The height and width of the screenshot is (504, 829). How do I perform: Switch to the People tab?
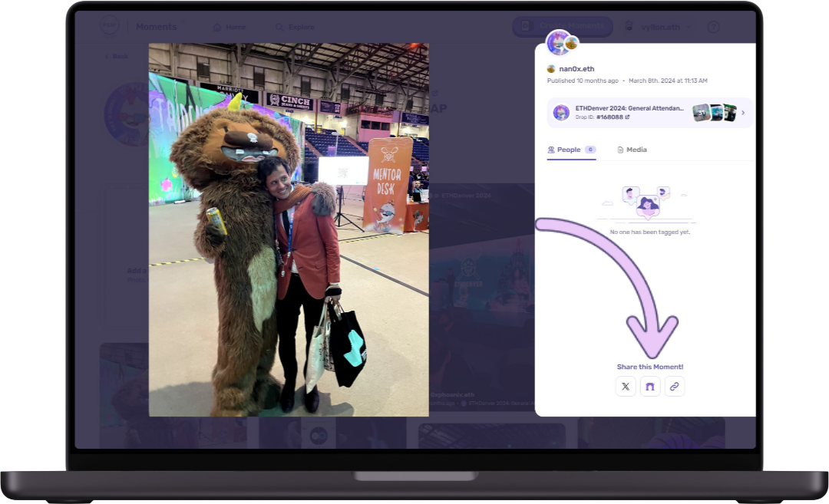[569, 150]
